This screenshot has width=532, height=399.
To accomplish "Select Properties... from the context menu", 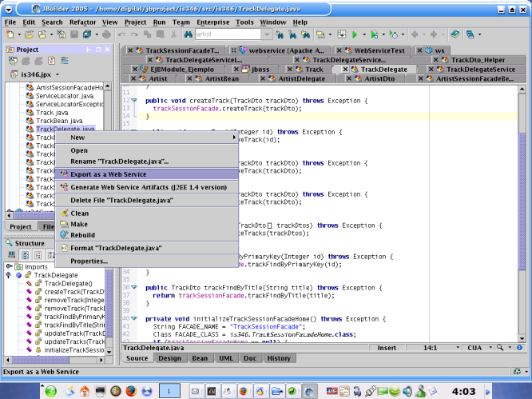I will click(x=89, y=261).
